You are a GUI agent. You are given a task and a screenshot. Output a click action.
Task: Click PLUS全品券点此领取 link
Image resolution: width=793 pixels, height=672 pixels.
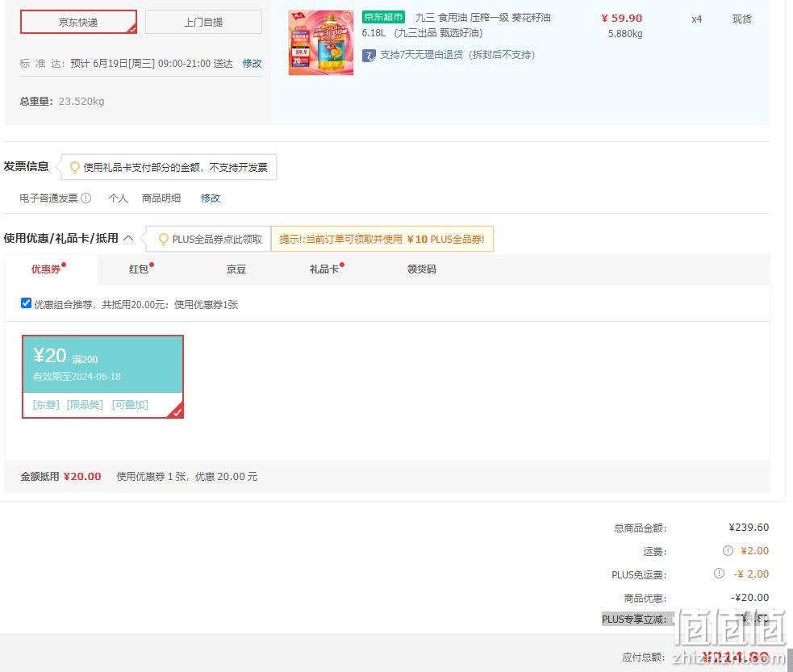pyautogui.click(x=217, y=239)
